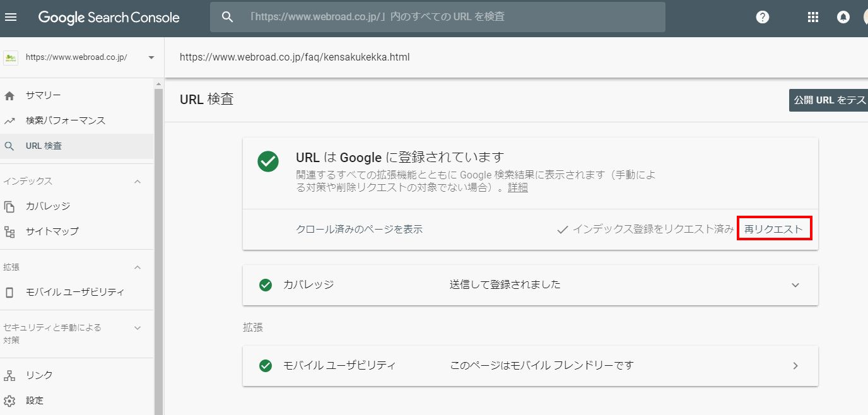Viewport: 868px width, 415px height.
Task: Expand the セキュリティと手動による対策 section
Action: click(x=138, y=328)
